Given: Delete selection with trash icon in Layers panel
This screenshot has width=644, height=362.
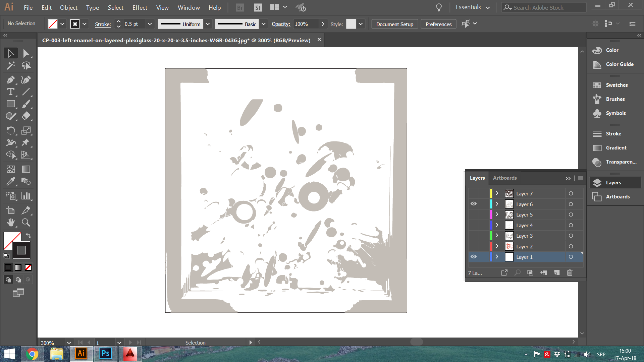Looking at the screenshot, I should [x=570, y=273].
